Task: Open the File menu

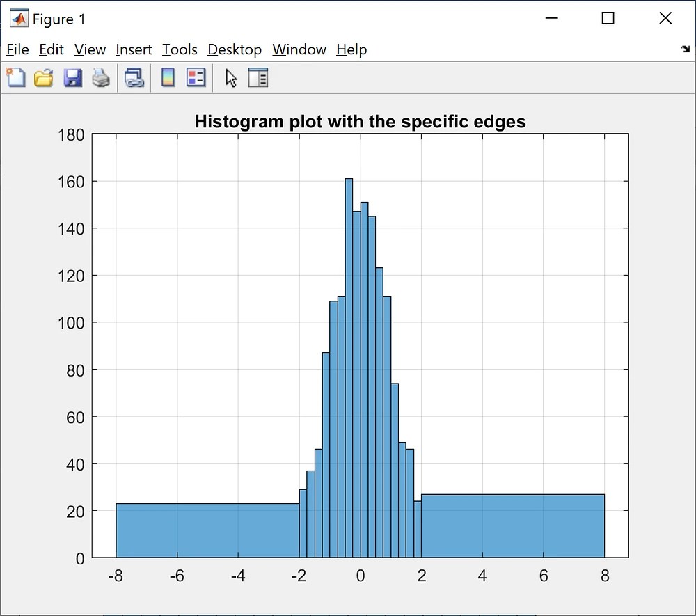Action: click(x=17, y=49)
